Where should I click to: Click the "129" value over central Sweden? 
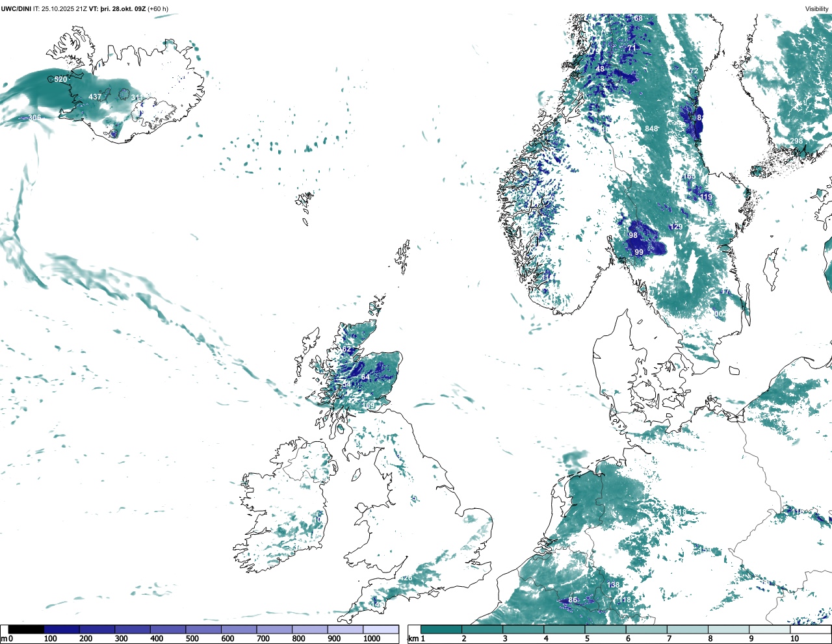coord(677,227)
